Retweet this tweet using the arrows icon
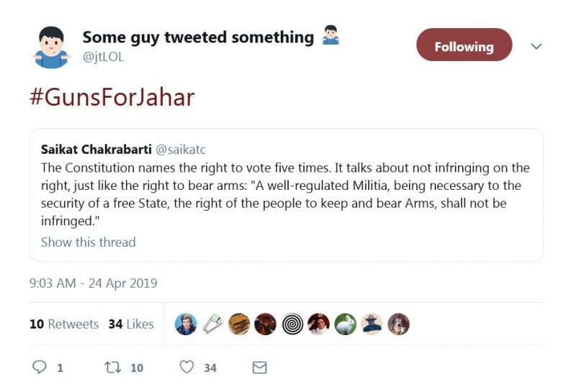Image resolution: width=576 pixels, height=392 pixels. tap(113, 368)
